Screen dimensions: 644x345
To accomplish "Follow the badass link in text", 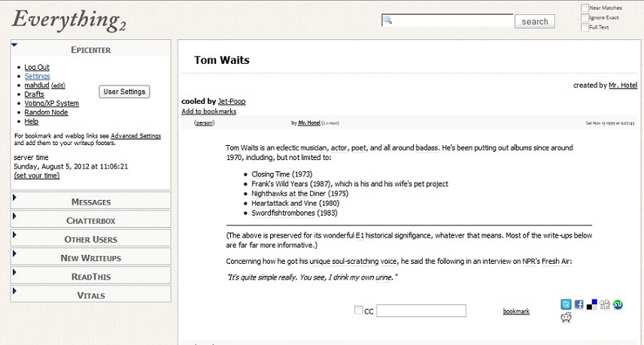I will pyautogui.click(x=427, y=147).
